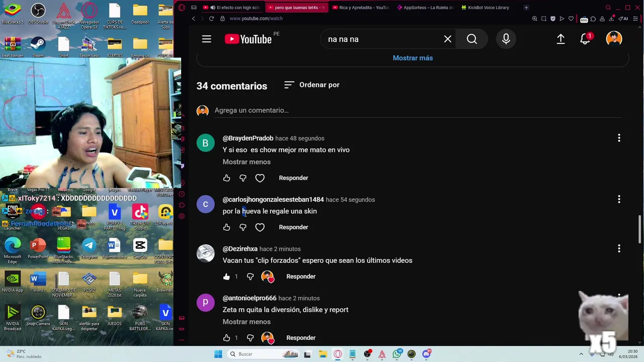
Task: Open the Snap Camera desktop icon
Action: [38, 316]
